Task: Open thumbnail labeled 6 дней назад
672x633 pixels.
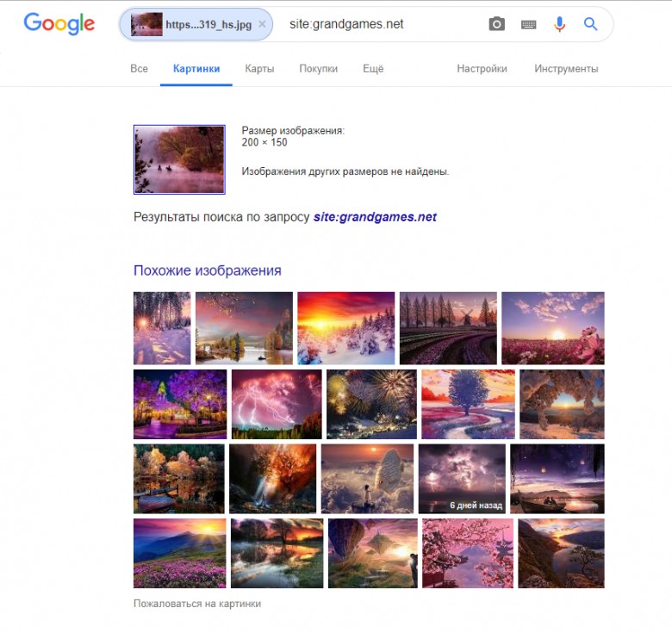Action: pyautogui.click(x=462, y=479)
